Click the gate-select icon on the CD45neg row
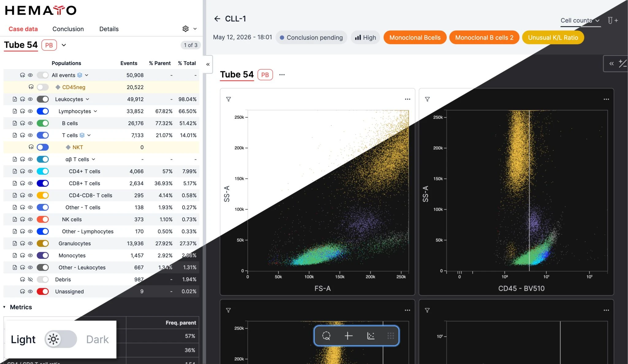 [x=31, y=87]
